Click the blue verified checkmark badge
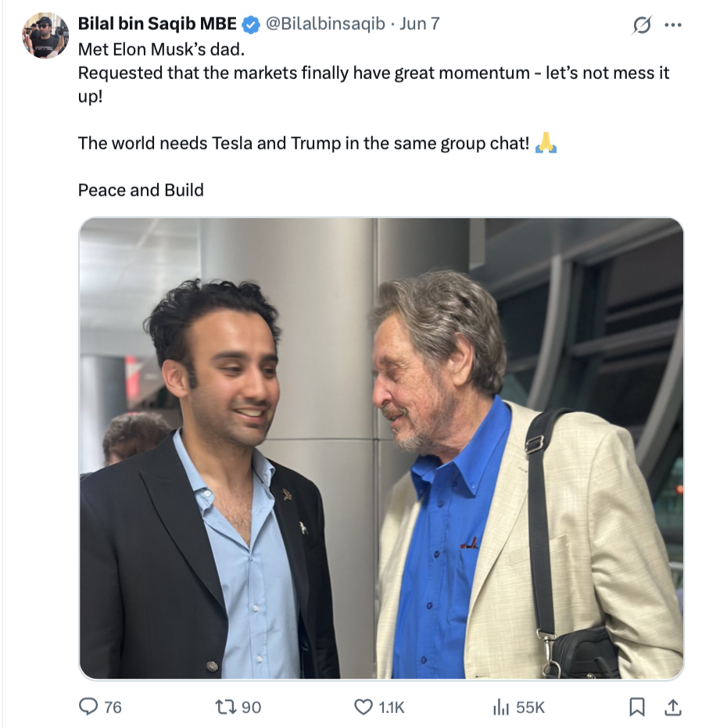The width and height of the screenshot is (702, 728). coord(251,24)
